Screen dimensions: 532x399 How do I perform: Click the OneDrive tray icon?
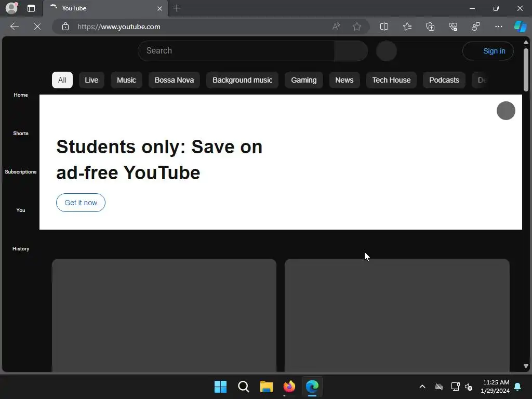click(439, 387)
